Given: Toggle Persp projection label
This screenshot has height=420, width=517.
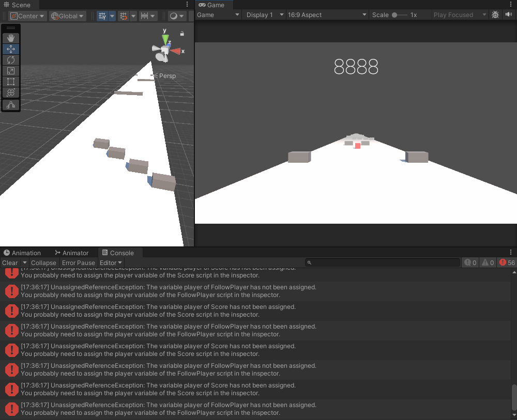Looking at the screenshot, I should pyautogui.click(x=167, y=76).
